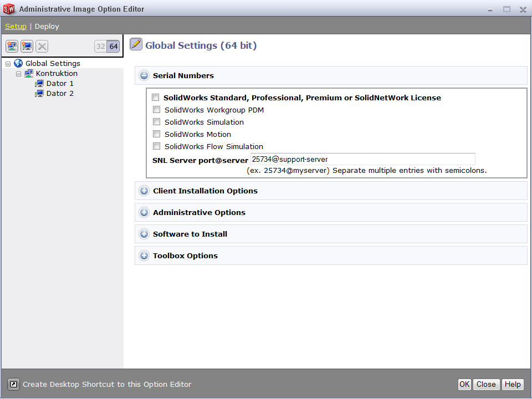Switch to 64-bit settings view
The height and width of the screenshot is (399, 532).
click(113, 46)
